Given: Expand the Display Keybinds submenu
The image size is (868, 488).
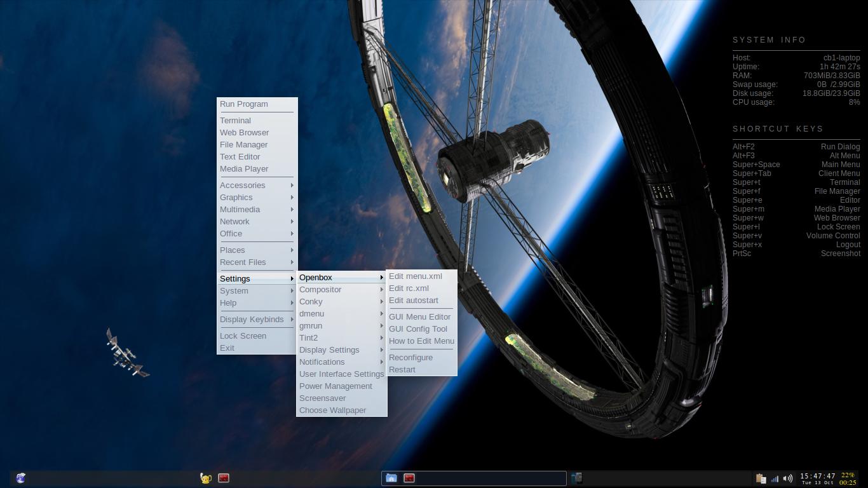Looking at the screenshot, I should tap(257, 320).
